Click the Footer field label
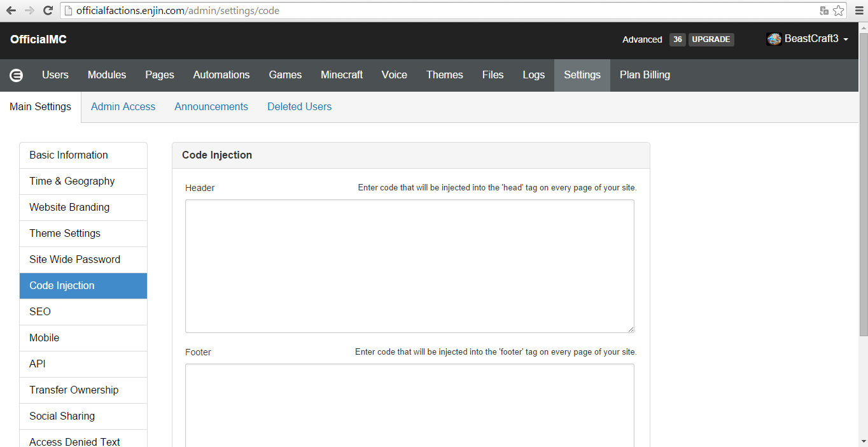Screen dimensions: 868x447 point(198,352)
